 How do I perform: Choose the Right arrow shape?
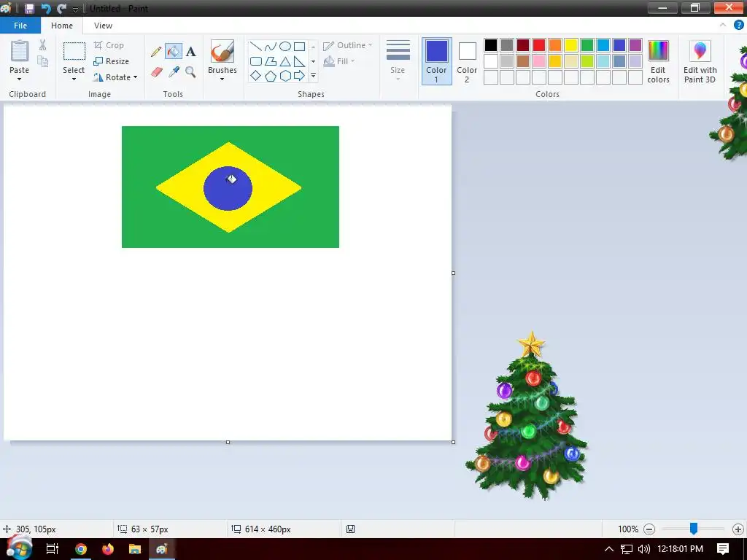299,76
